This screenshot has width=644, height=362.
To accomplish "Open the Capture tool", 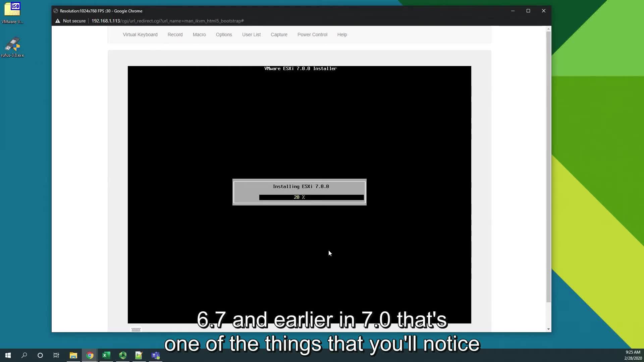I will (279, 35).
